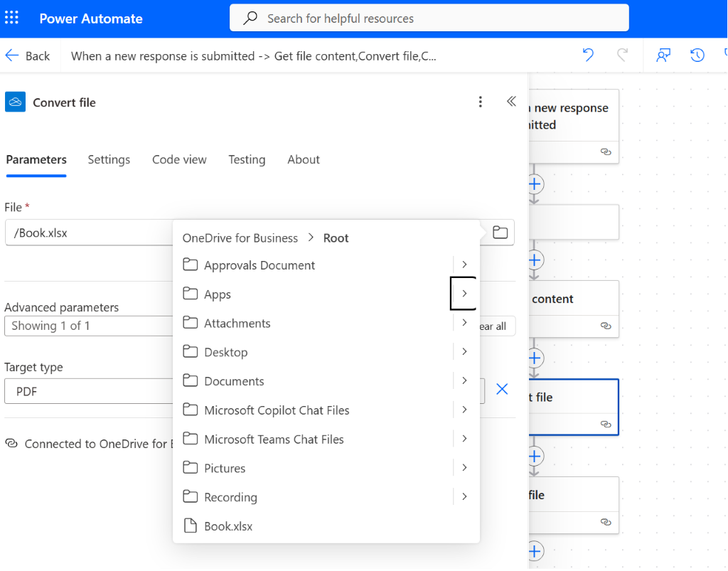Add a step above the content card
This screenshot has width=728, height=571.
(535, 260)
